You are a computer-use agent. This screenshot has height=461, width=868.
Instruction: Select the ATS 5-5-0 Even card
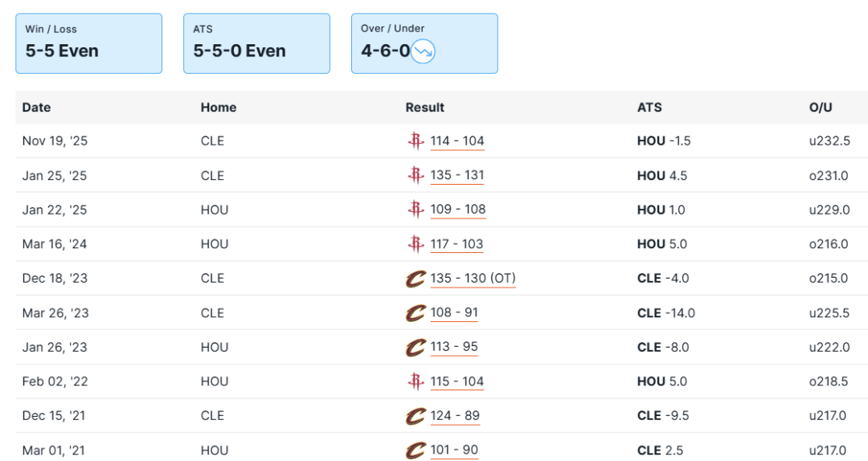[256, 43]
